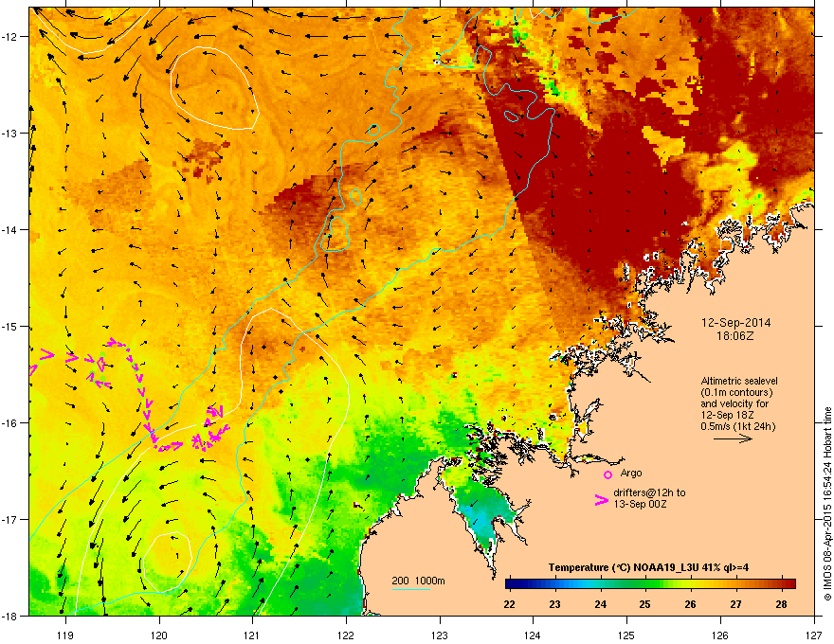Click the small white sea-level contour near 120E 17.4S
The height and width of the screenshot is (644, 834).
click(167, 562)
